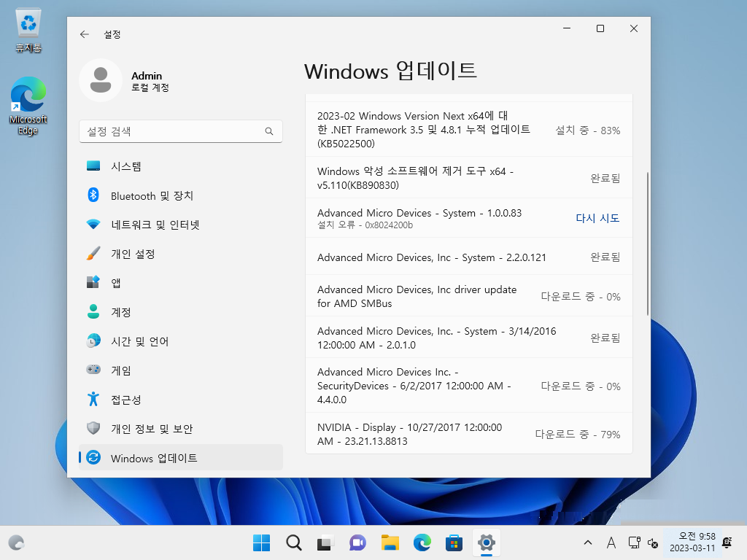The height and width of the screenshot is (560, 747).
Task: Click the Settings gear on taskbar
Action: [x=487, y=542]
